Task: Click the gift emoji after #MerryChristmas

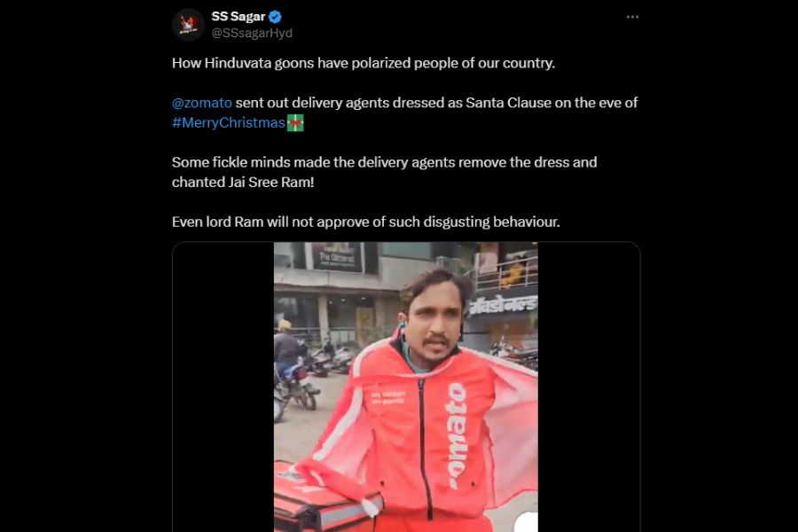Action: pos(295,123)
